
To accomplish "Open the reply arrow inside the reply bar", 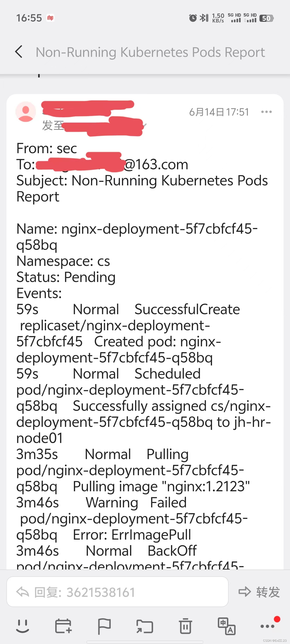I will (x=23, y=592).
